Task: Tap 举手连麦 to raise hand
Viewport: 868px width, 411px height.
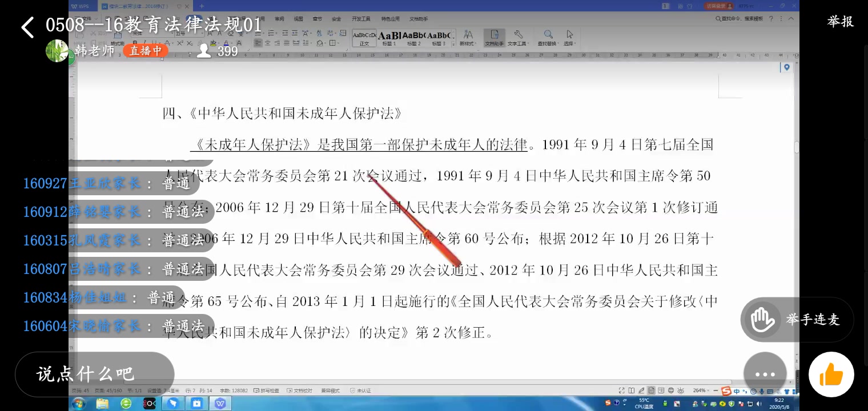Action: 797,320
